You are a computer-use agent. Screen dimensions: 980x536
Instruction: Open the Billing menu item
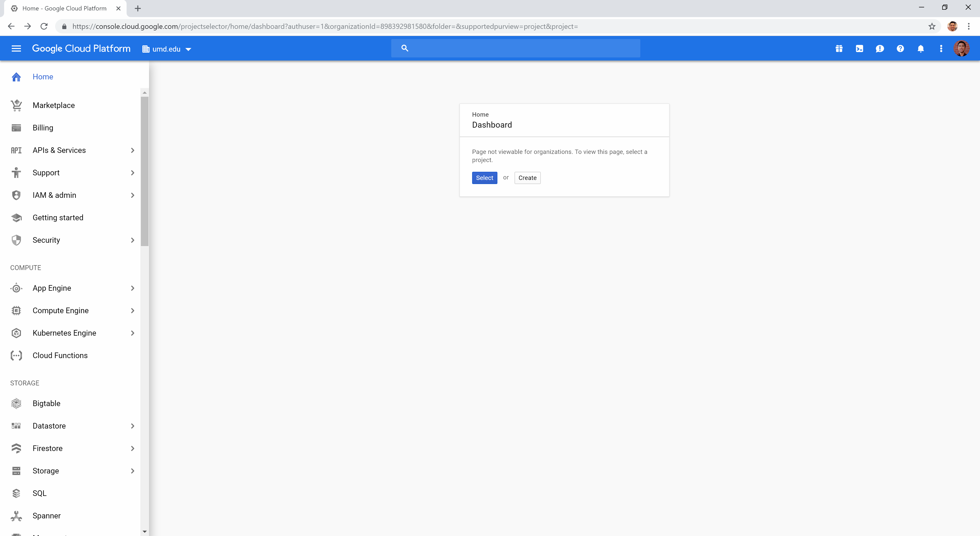(x=70, y=128)
